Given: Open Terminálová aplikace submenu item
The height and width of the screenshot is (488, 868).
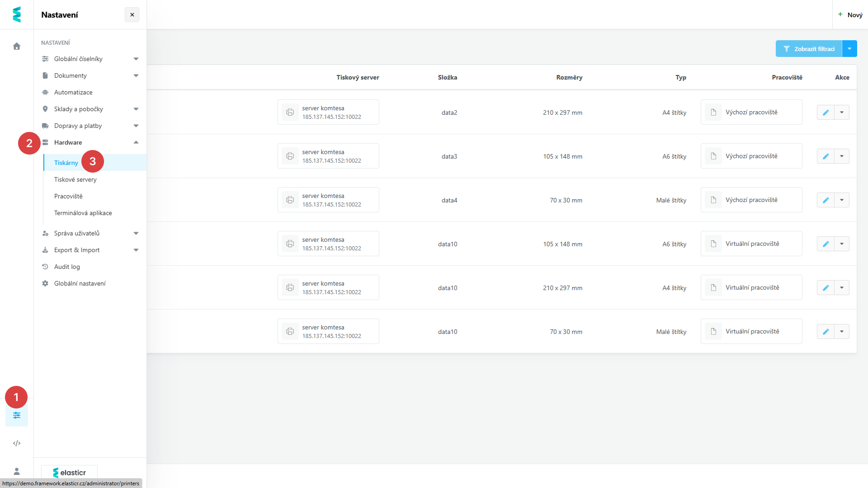Looking at the screenshot, I should (83, 213).
